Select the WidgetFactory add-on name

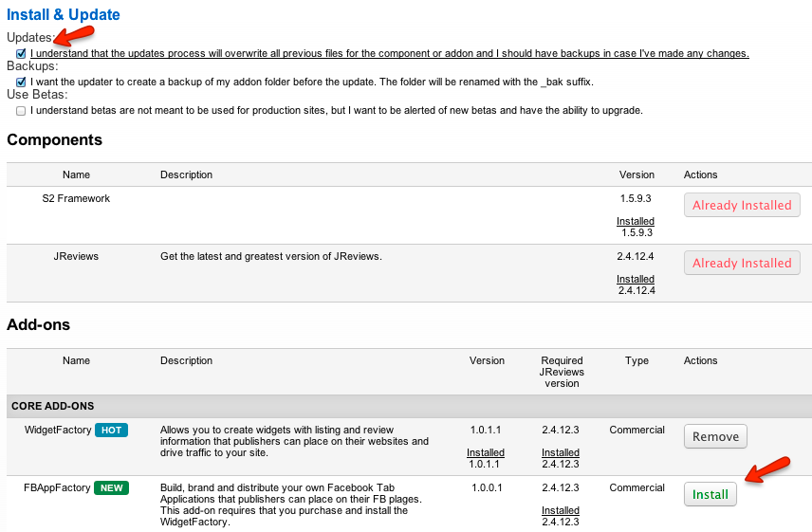coord(58,431)
